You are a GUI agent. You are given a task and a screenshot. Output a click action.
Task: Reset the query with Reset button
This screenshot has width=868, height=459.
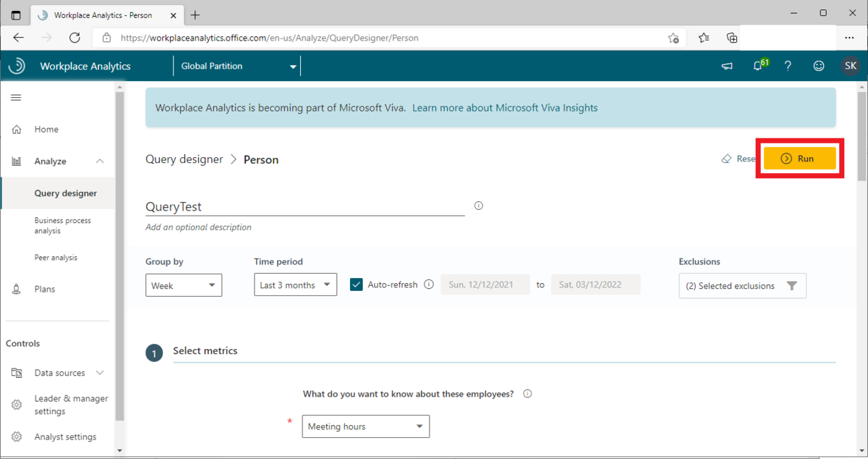click(x=739, y=159)
